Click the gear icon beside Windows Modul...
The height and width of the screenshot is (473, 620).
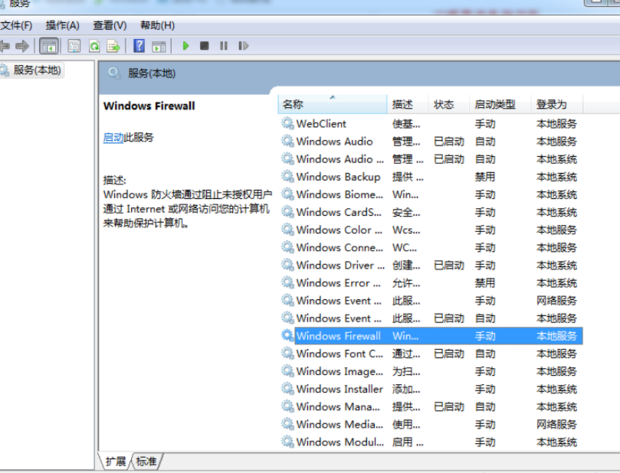tap(287, 442)
